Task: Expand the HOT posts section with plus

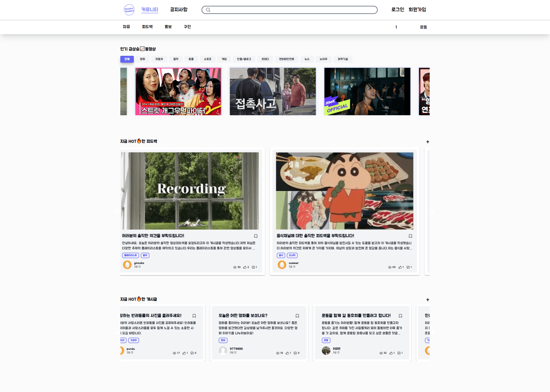Action: click(x=428, y=300)
